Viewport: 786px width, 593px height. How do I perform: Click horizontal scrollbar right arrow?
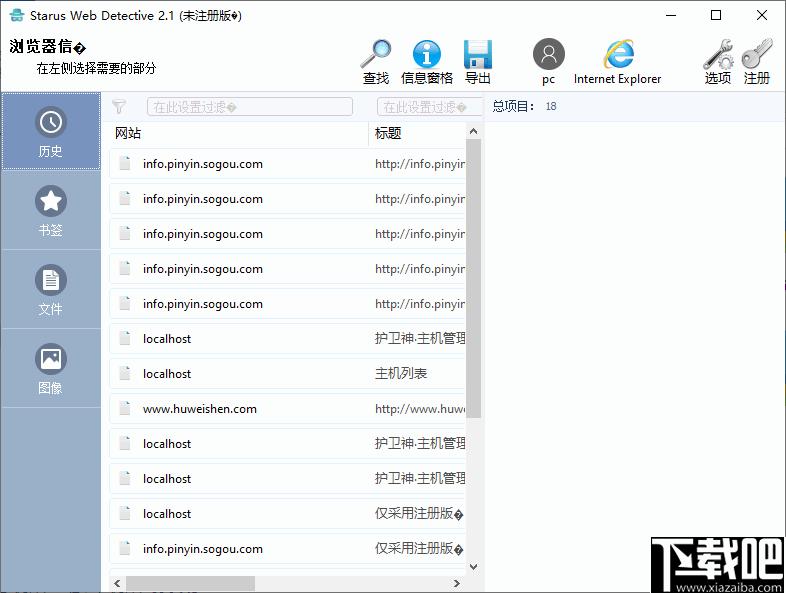pos(457,583)
